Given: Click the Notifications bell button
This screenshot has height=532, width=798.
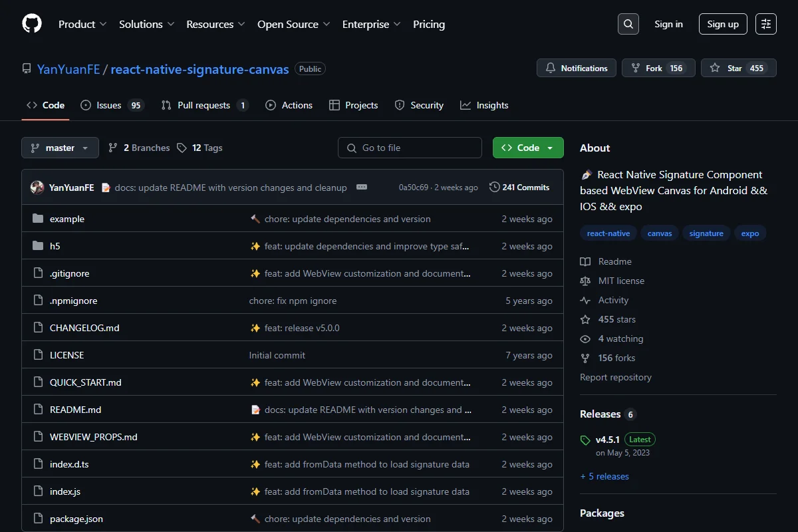Looking at the screenshot, I should coord(577,68).
